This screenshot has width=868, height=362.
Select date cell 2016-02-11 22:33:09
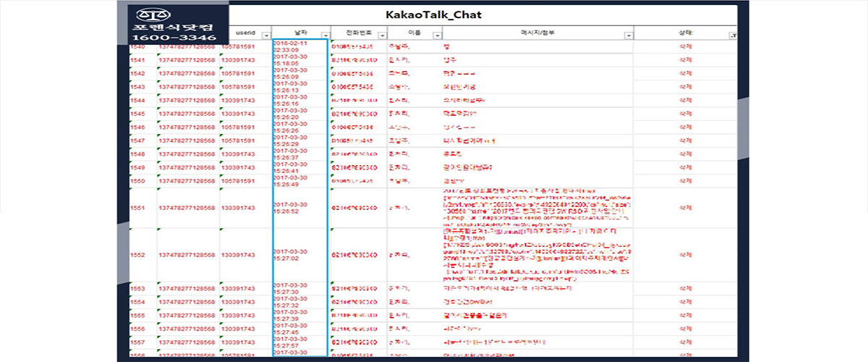300,46
